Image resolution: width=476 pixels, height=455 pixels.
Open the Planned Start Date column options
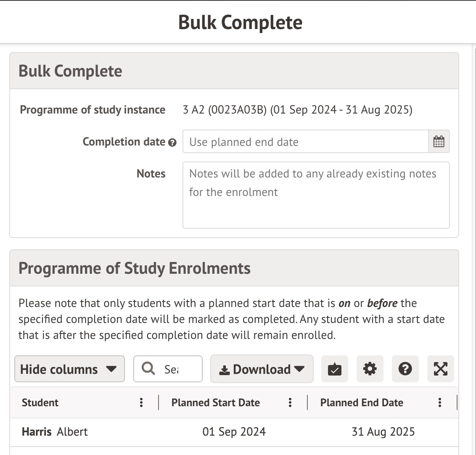click(290, 402)
